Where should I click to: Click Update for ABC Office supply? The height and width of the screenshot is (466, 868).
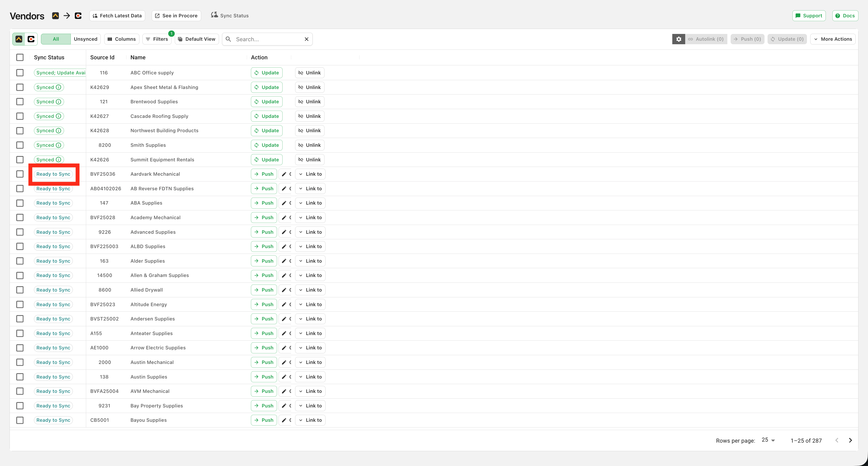266,73
